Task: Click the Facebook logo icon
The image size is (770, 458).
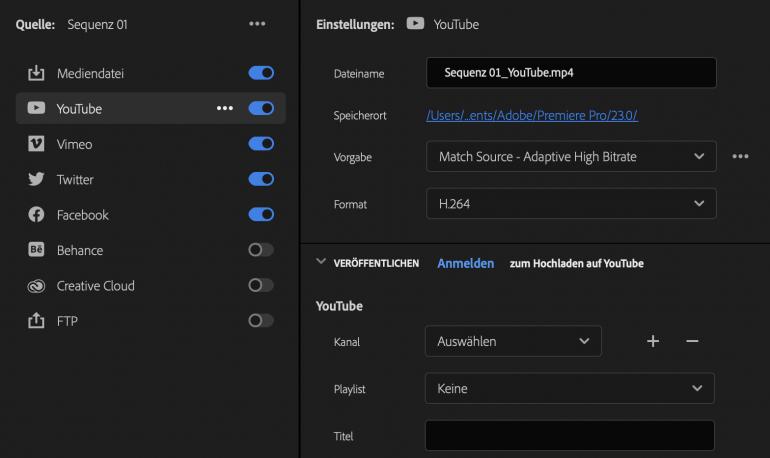Action: click(x=36, y=215)
